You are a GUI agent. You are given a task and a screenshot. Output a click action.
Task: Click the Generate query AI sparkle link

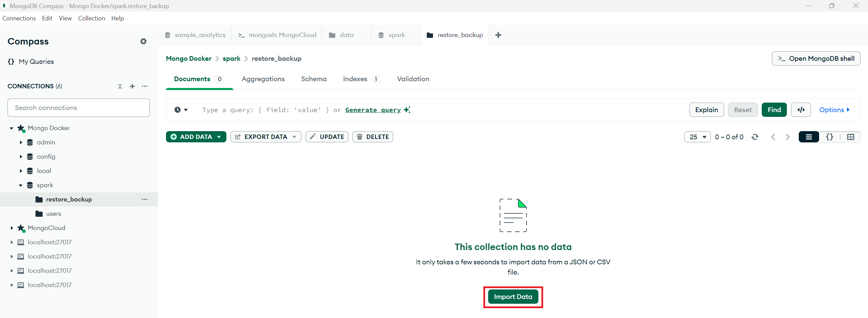[377, 110]
